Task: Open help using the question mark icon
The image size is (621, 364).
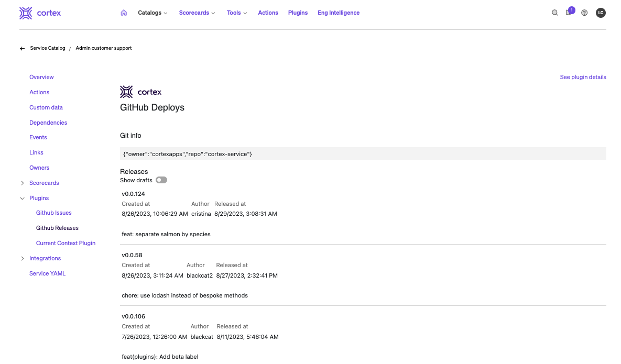Action: point(584,13)
